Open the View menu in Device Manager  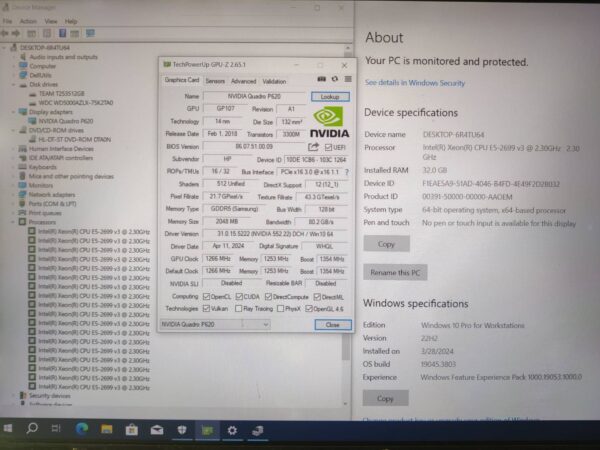[x=51, y=21]
